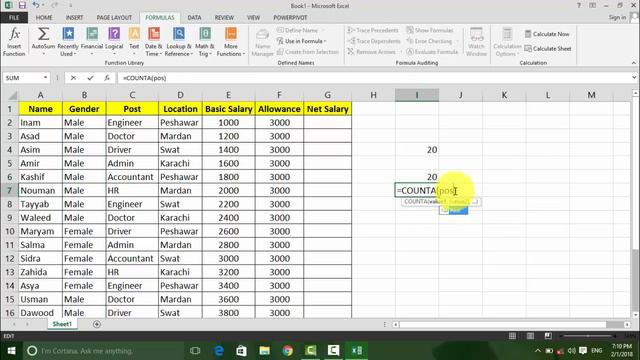This screenshot has height=360, width=640.
Task: Adjust the zoom slider
Action: click(x=589, y=336)
